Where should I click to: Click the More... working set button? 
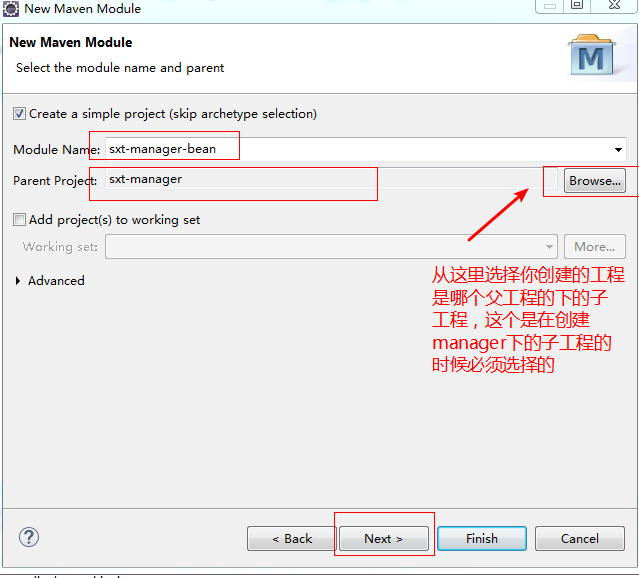point(595,247)
